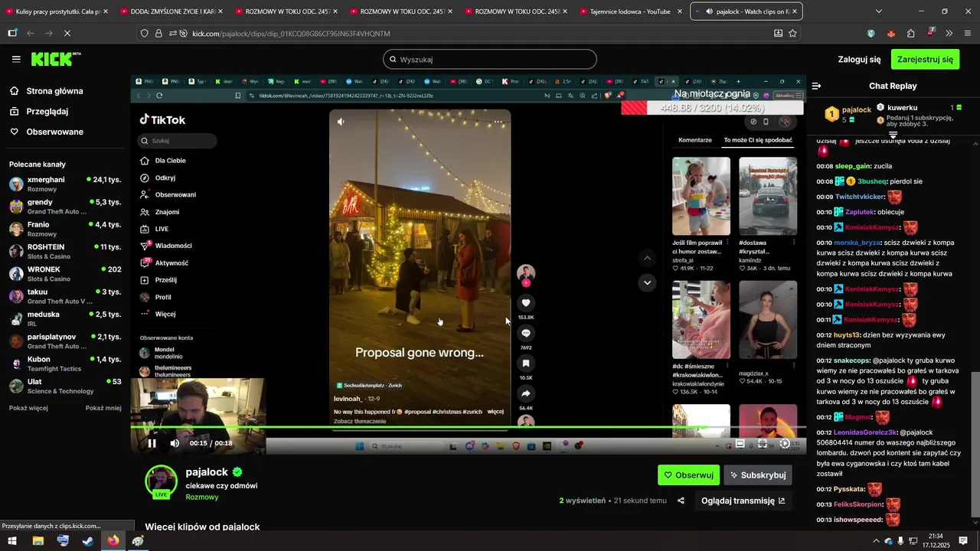
Task: Close the pajalock Watch clips tab
Action: [795, 11]
